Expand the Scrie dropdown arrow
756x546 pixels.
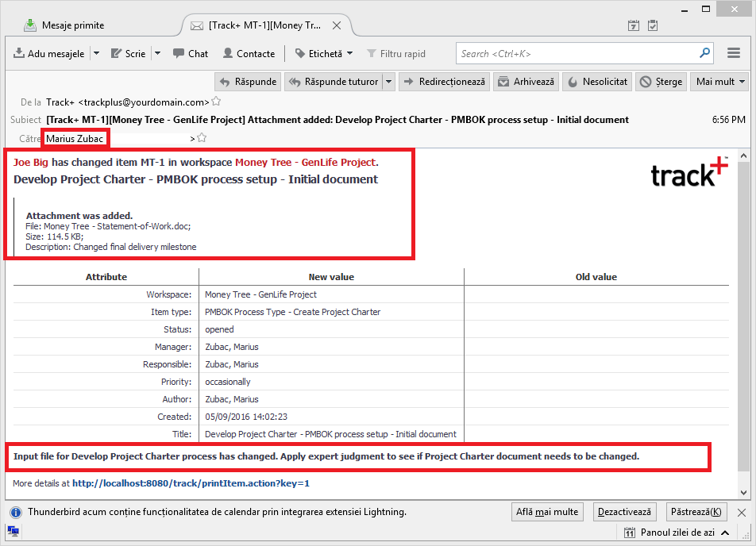[x=157, y=54]
